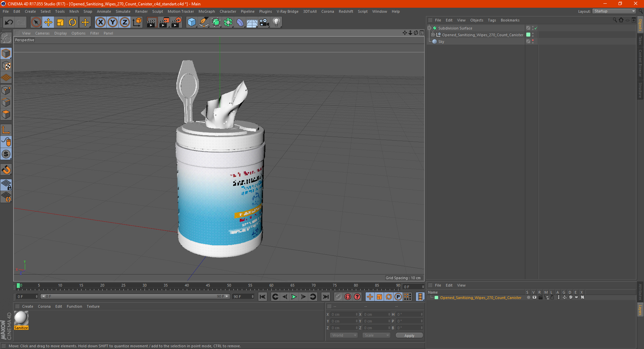
Task: Open the vertical Structure tab
Action: click(x=640, y=90)
